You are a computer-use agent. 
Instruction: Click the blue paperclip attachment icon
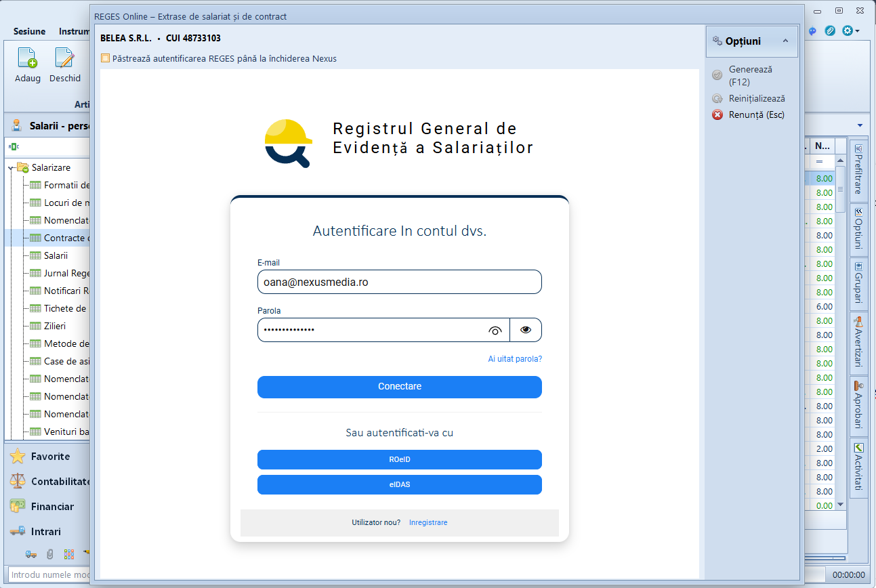point(830,31)
